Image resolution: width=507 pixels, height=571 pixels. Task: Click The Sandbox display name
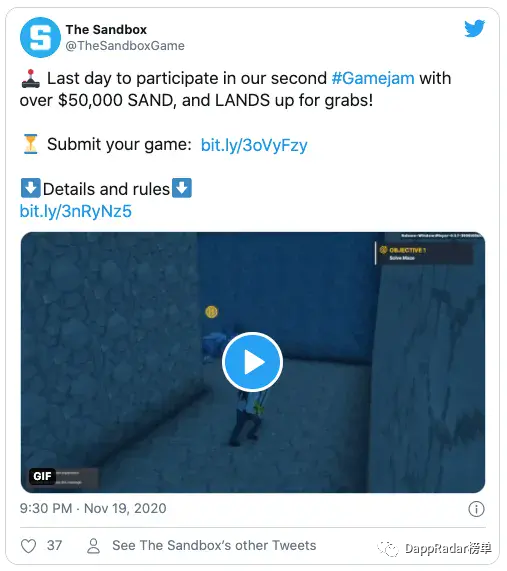(106, 29)
